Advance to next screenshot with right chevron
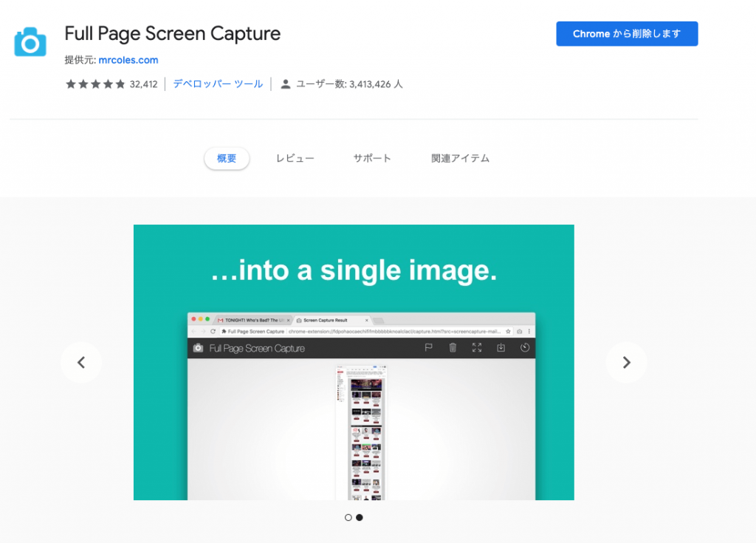The height and width of the screenshot is (543, 756). pos(626,363)
